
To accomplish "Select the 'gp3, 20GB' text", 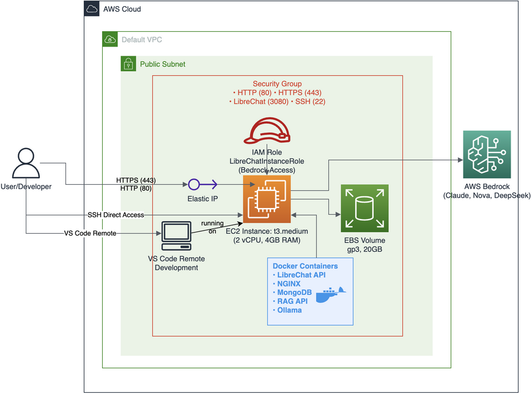I will [364, 250].
